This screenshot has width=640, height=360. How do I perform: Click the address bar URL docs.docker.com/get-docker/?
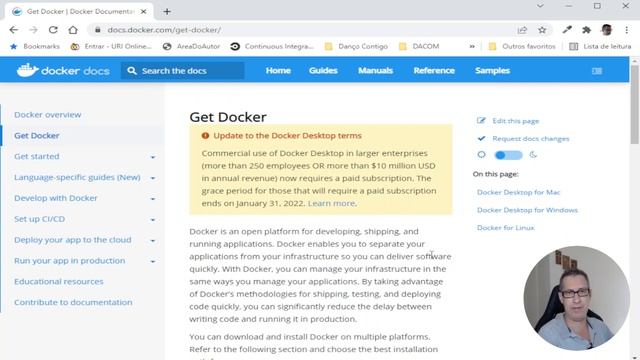(164, 30)
